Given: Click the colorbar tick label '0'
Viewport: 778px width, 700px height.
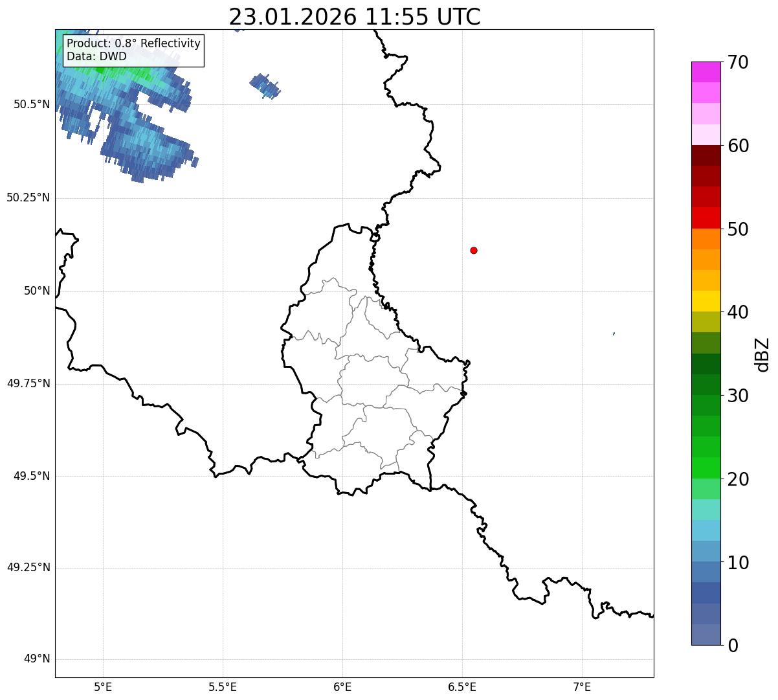Looking at the screenshot, I should 733,646.
